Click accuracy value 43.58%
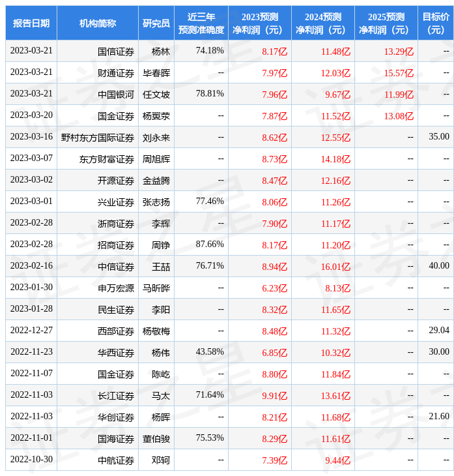454x476 pixels. [x=210, y=351]
